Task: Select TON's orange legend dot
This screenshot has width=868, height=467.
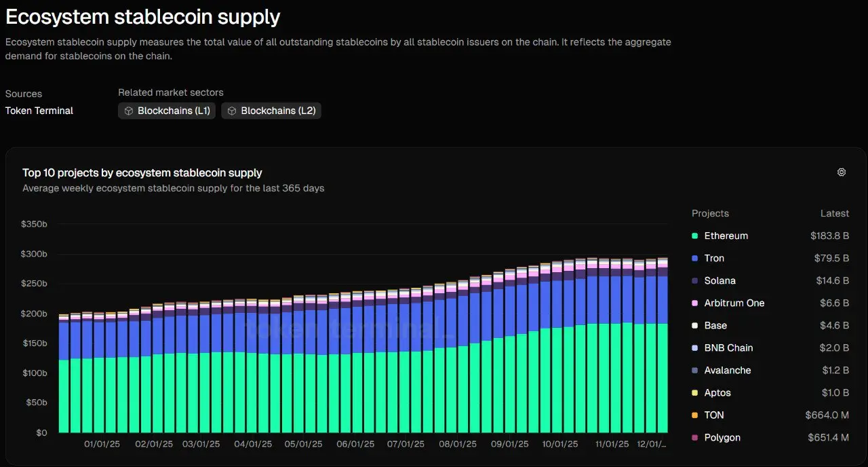Action: pyautogui.click(x=696, y=415)
